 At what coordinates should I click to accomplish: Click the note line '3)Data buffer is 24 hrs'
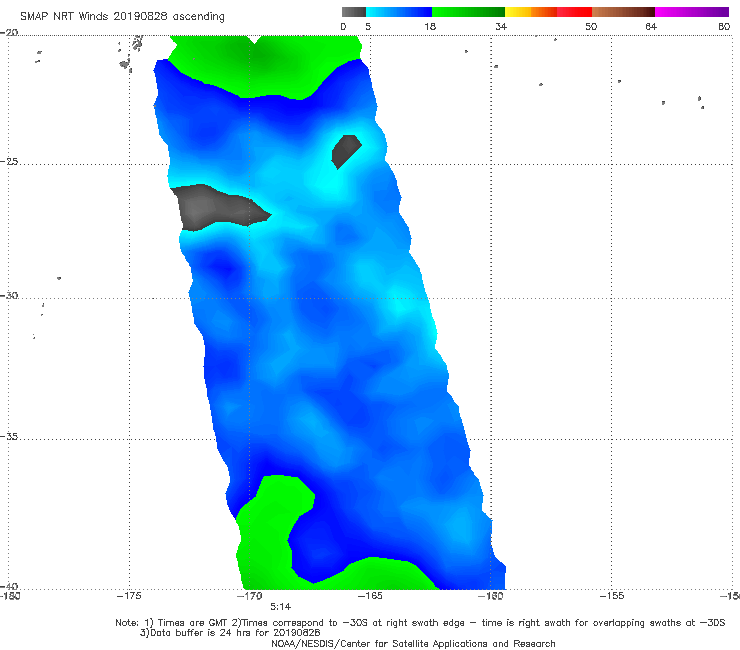tap(230, 633)
